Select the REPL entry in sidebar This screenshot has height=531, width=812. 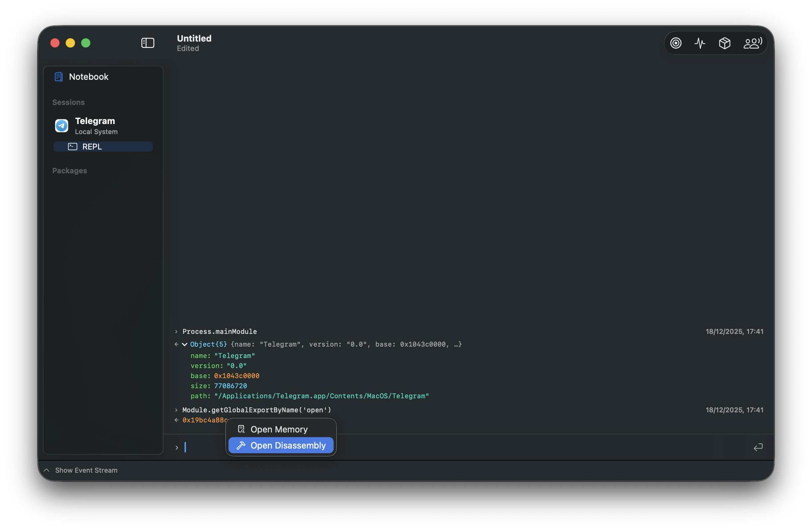[103, 147]
